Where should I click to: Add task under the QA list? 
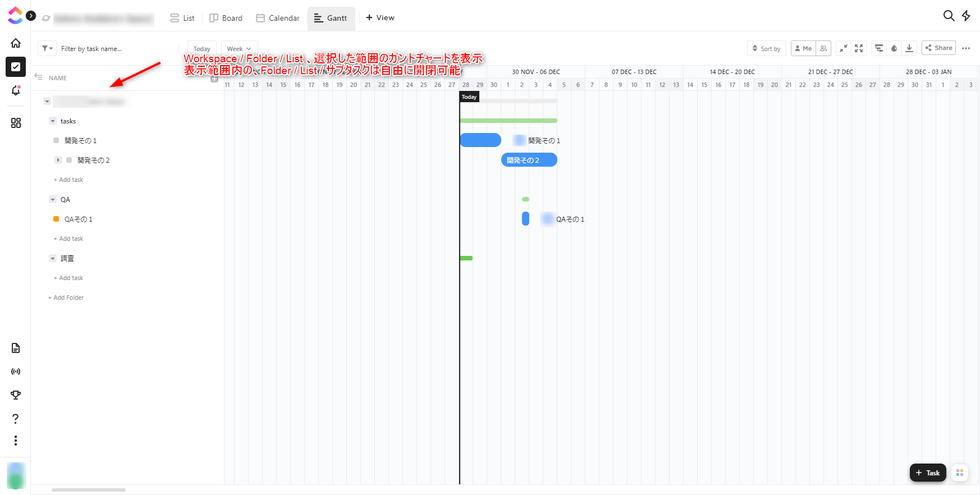tap(68, 239)
